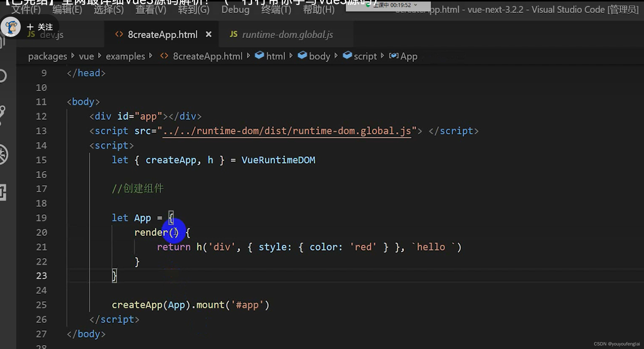Image resolution: width=644 pixels, height=349 pixels.
Task: Open the runtime-dom.global.js src link
Action: point(287,131)
